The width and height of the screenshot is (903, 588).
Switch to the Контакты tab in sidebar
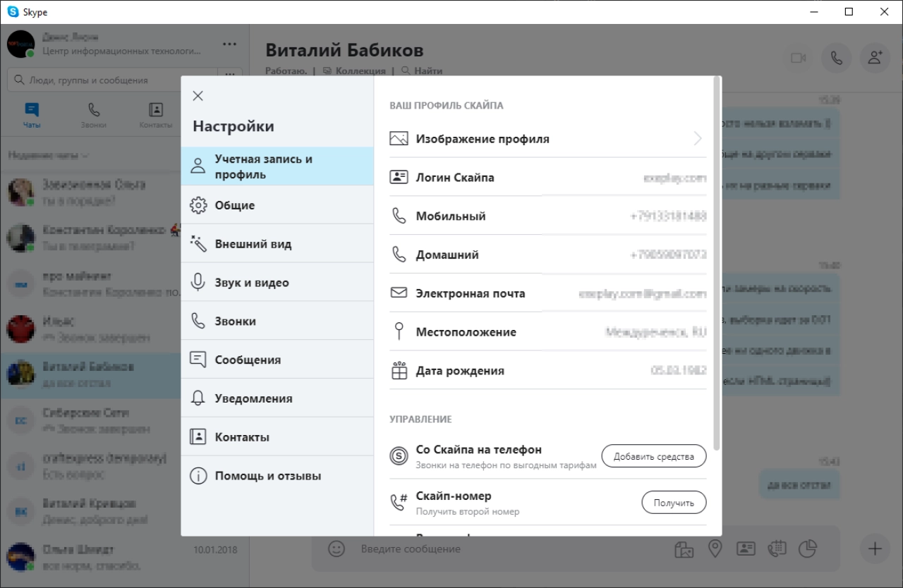coord(156,115)
